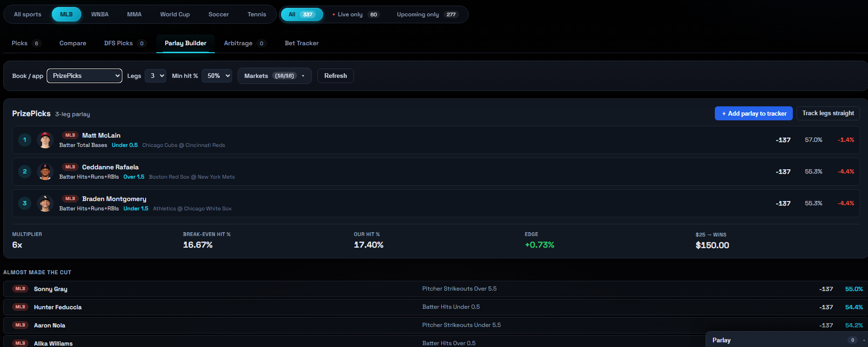Screen dimensions: 868x347
Task: Filter to Live only games
Action: coord(356,14)
